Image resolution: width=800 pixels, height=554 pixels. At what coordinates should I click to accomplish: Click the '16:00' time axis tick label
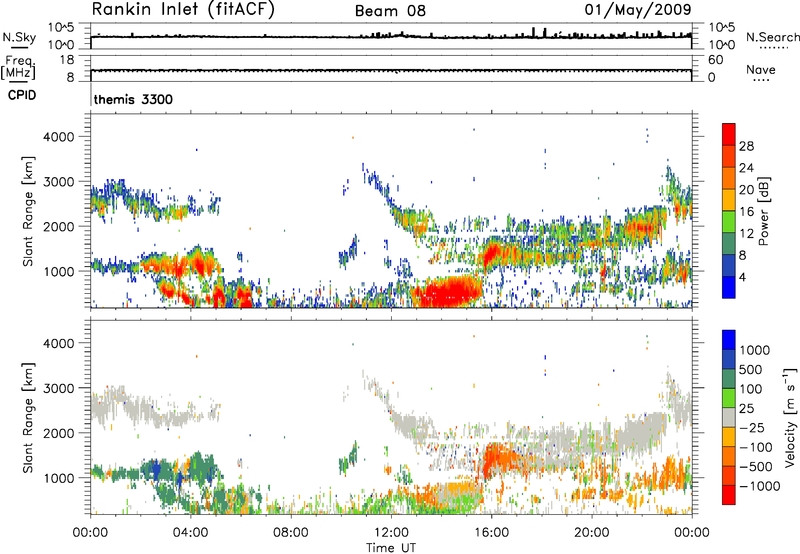tap(491, 533)
